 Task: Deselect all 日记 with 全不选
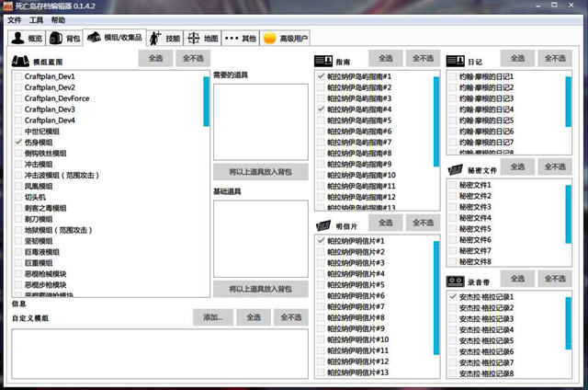555,58
